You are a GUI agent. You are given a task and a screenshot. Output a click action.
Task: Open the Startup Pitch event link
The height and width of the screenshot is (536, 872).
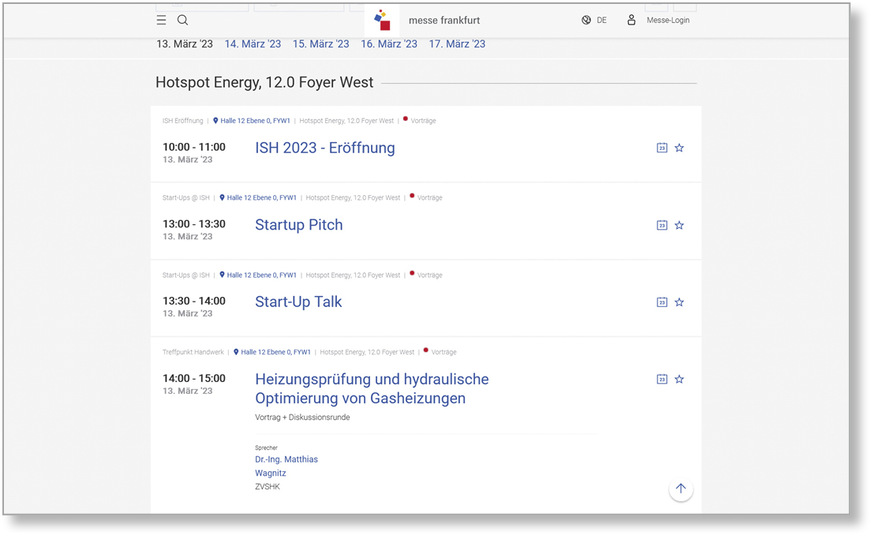(x=298, y=225)
